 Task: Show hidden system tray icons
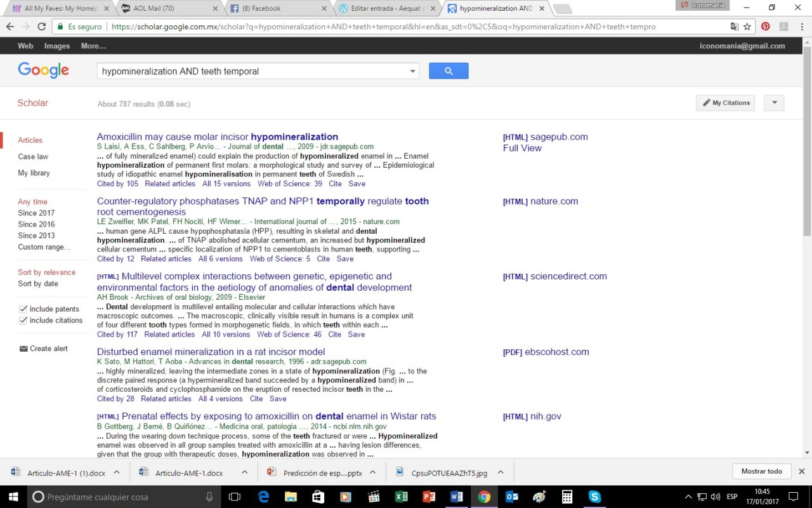688,497
